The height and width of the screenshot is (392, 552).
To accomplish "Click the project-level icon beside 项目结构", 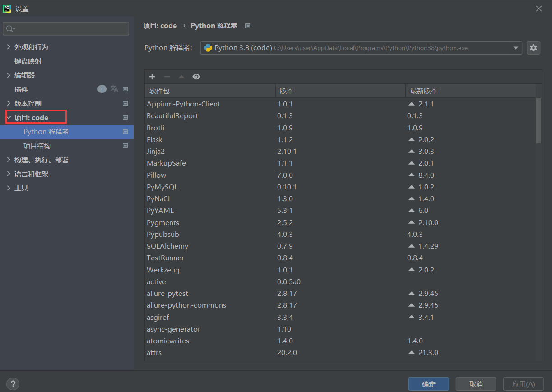I will pos(125,146).
